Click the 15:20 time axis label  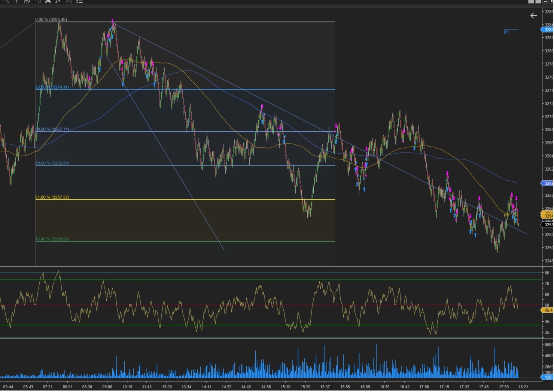pyautogui.click(x=305, y=387)
